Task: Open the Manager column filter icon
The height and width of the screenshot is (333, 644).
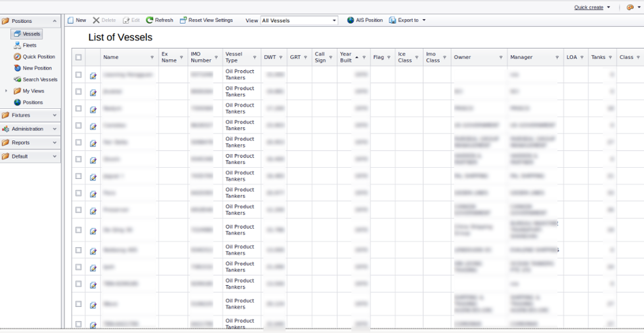Action: click(557, 58)
